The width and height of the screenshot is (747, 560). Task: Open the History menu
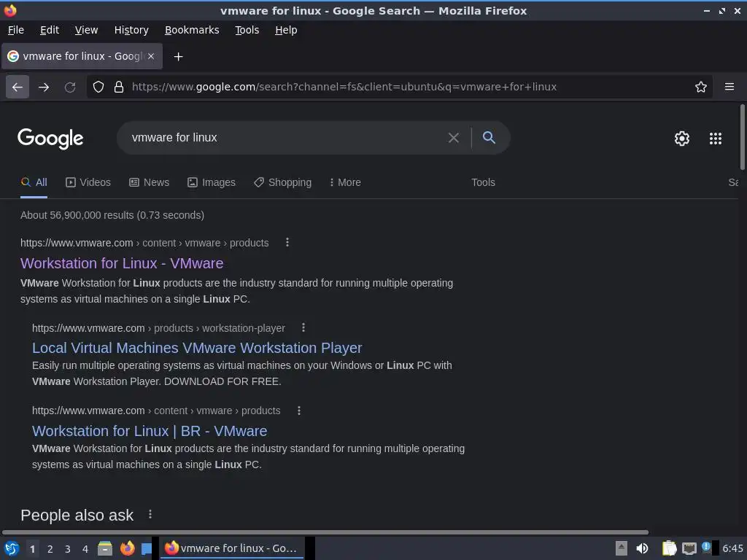point(131,30)
